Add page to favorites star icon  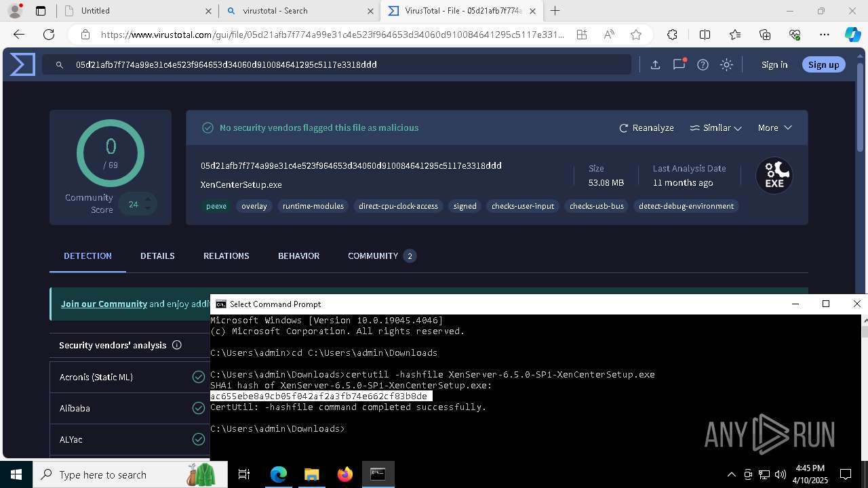(636, 35)
